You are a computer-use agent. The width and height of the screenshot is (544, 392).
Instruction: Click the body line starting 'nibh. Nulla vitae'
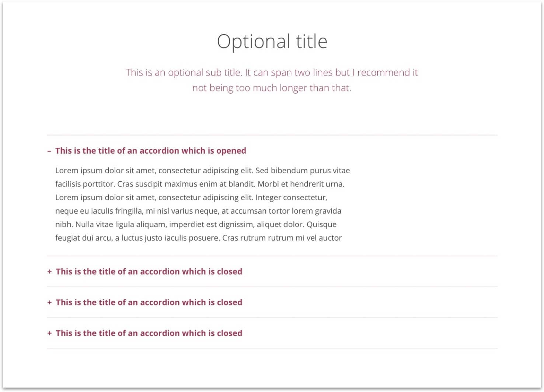[196, 224]
